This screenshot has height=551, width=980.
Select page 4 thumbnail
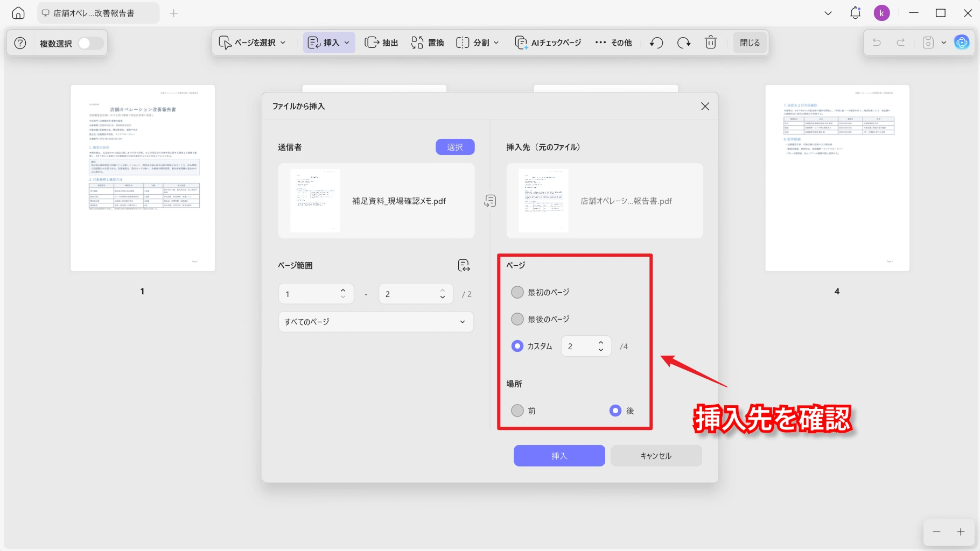coord(837,178)
